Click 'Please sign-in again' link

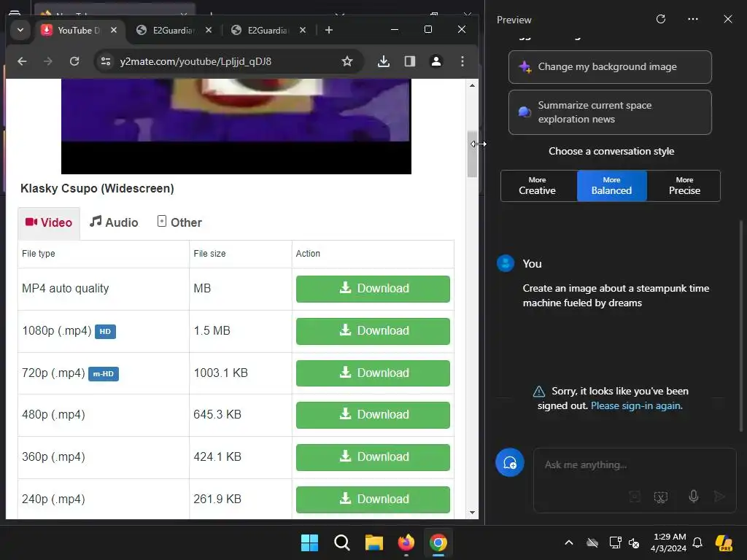tap(636, 405)
